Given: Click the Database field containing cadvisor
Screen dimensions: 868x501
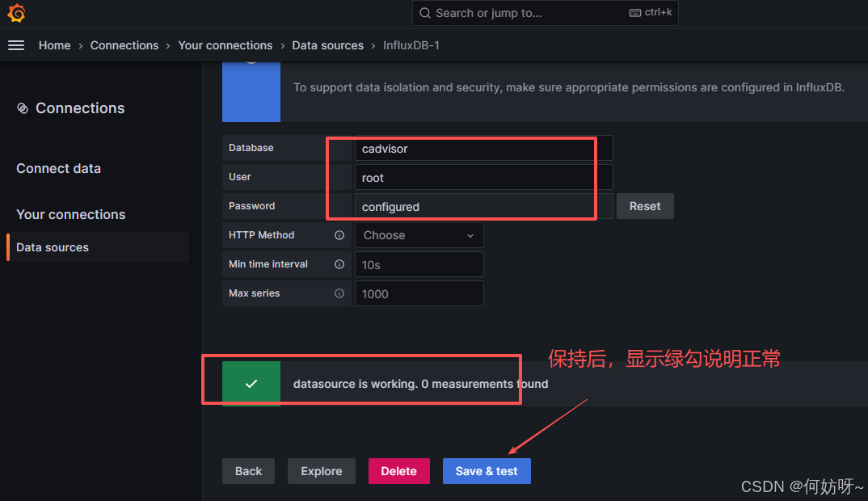Looking at the screenshot, I should click(x=484, y=149).
